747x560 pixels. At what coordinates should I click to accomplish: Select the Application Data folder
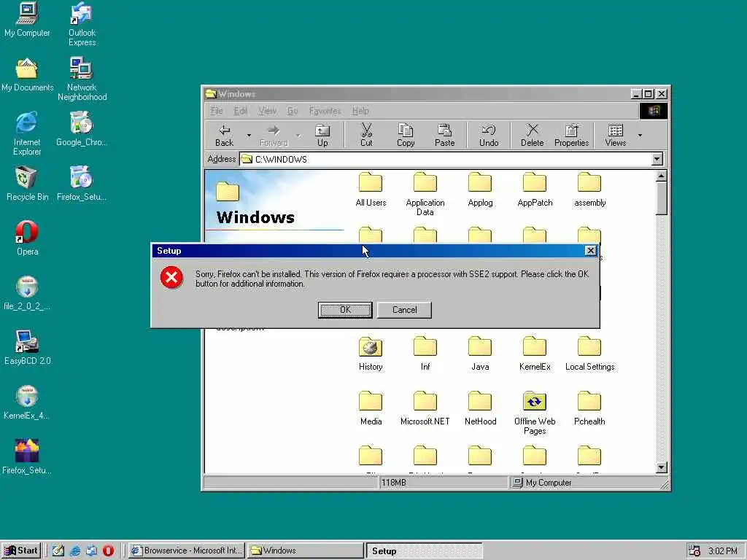click(425, 194)
